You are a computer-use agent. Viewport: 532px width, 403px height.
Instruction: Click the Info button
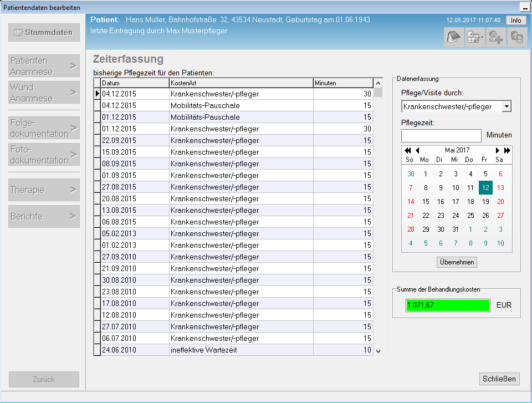[516, 21]
